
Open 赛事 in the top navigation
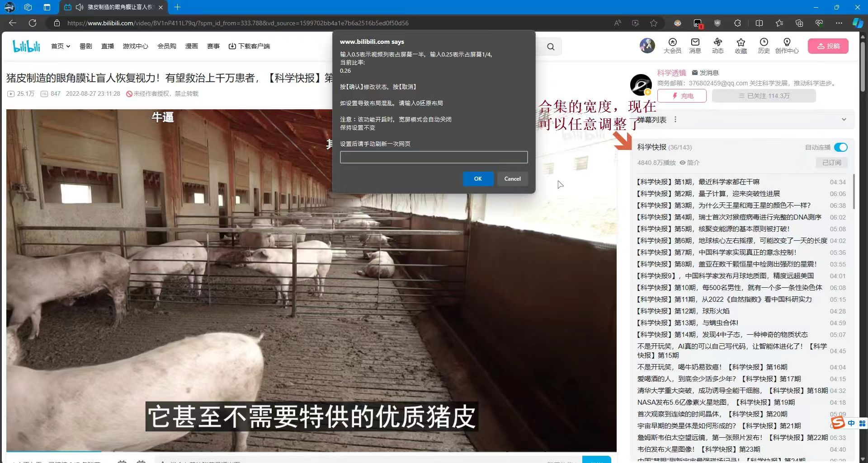213,46
